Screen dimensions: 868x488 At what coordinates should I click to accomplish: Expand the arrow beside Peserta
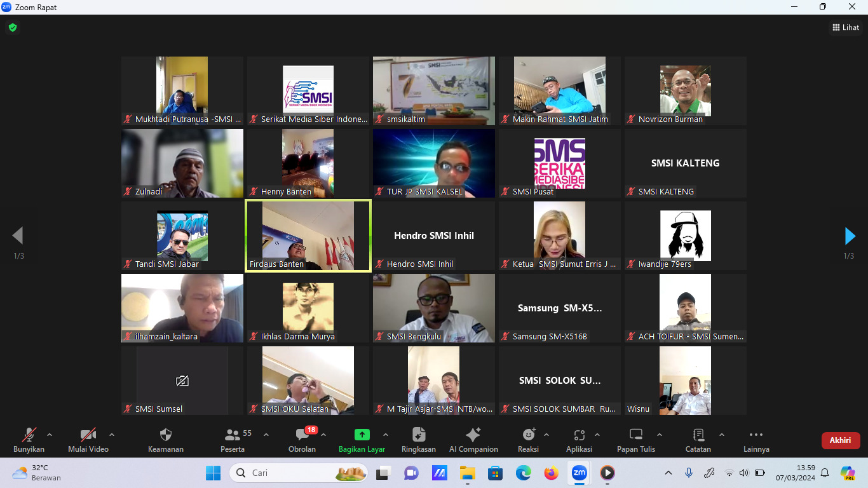coord(266,435)
